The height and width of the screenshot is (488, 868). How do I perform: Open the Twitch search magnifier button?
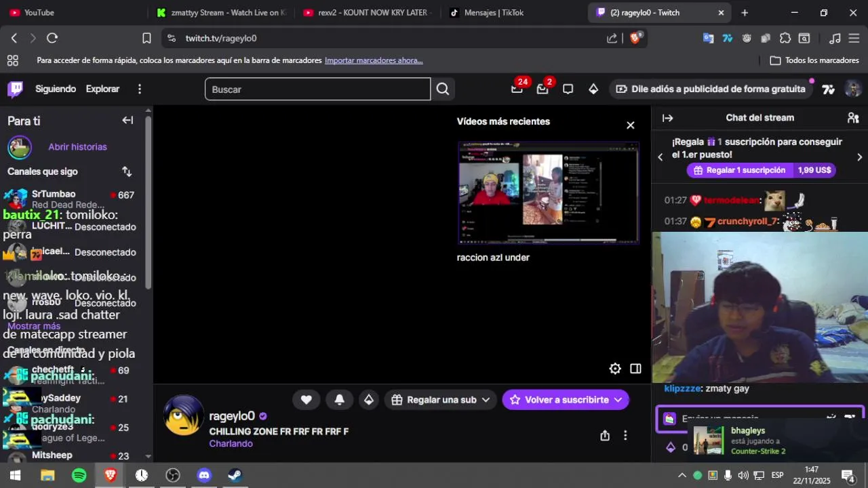click(x=443, y=89)
